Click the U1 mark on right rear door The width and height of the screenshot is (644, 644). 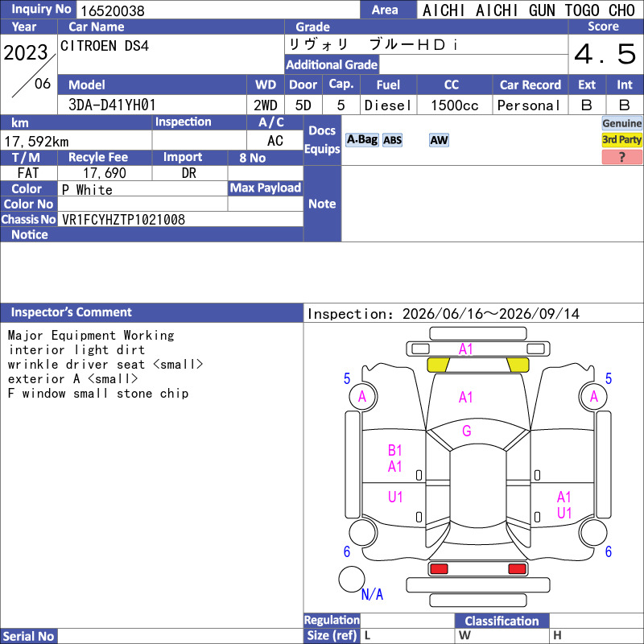coord(564,513)
